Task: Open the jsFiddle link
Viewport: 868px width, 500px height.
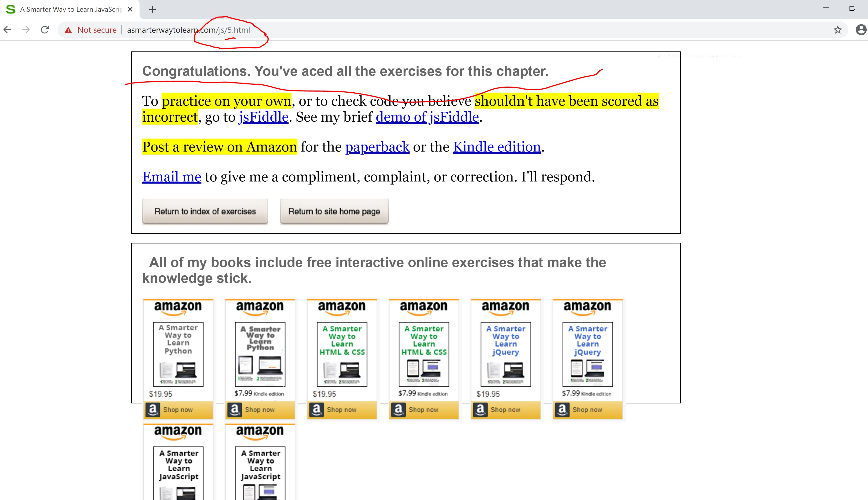Action: coord(263,117)
